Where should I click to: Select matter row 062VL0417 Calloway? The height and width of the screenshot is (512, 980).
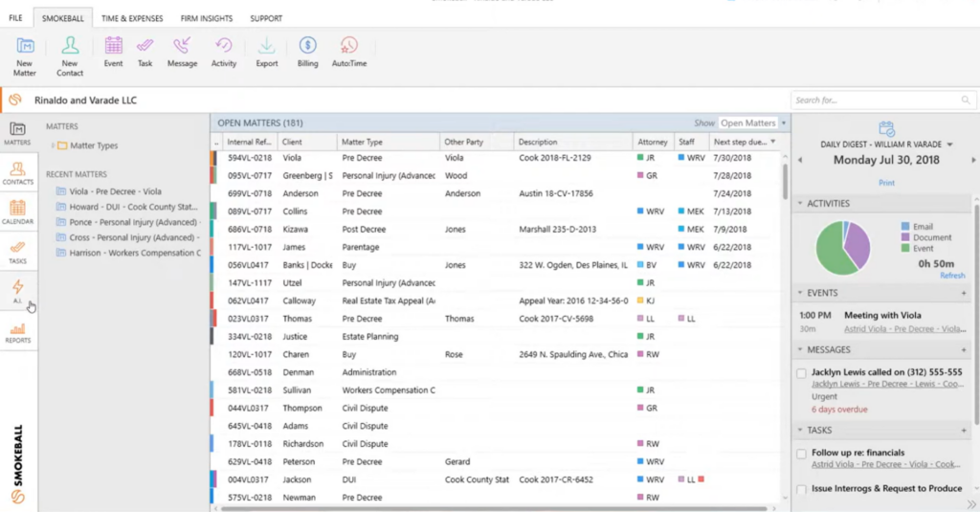coord(495,301)
